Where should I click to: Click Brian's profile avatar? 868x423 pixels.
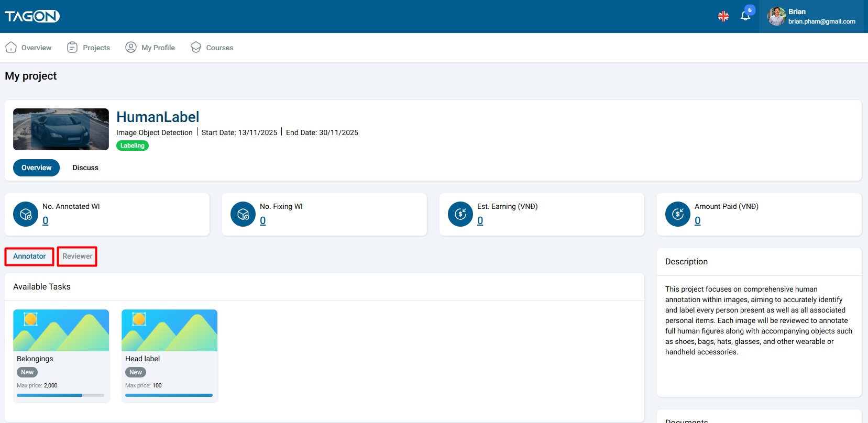pos(776,16)
